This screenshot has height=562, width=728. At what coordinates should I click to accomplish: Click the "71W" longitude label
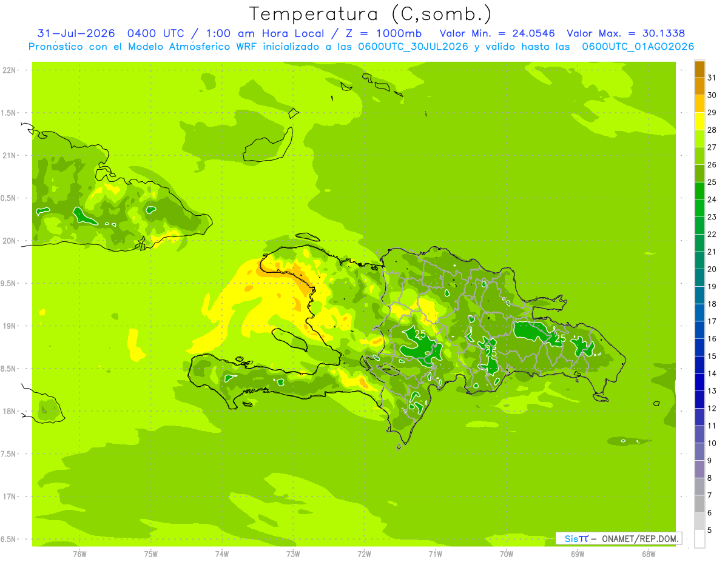(435, 554)
